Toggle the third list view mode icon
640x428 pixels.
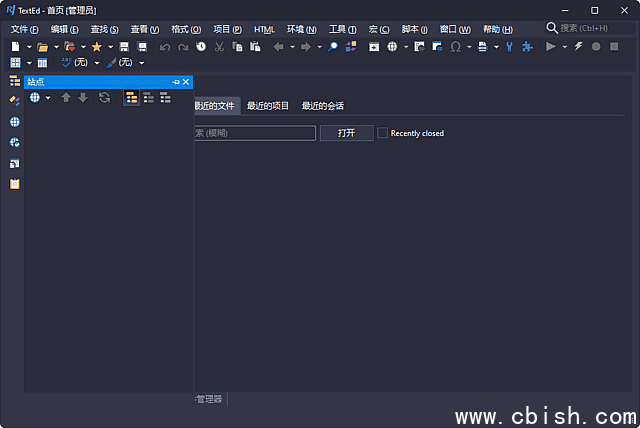click(x=165, y=98)
